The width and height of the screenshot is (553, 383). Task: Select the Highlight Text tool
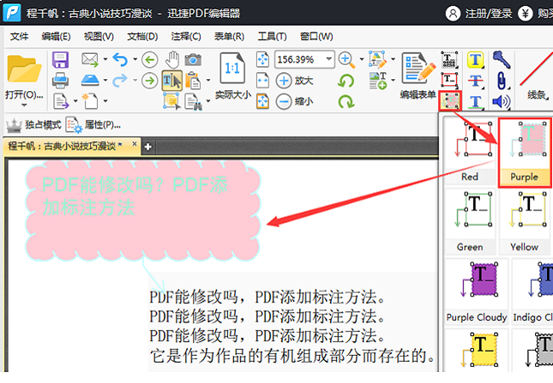pos(475,60)
